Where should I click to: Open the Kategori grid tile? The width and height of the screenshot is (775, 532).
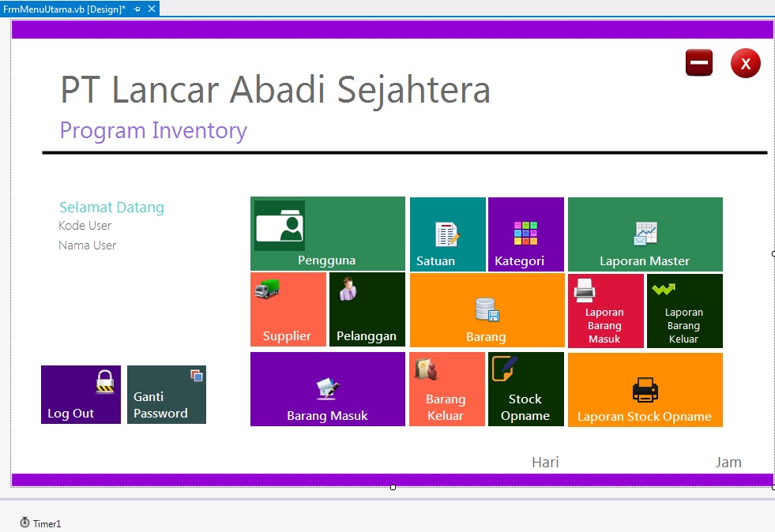[525, 234]
